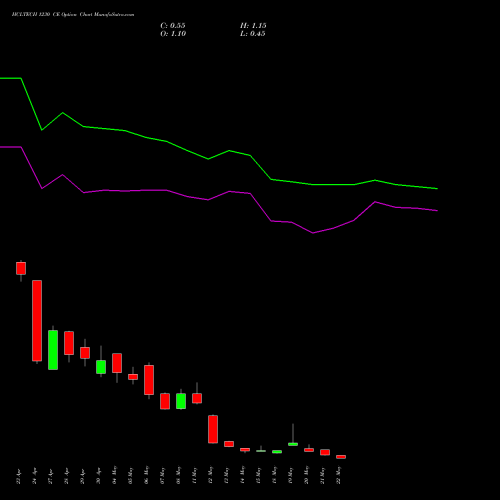Screen dimensions: 500x500
Task: Select the 15 May date label
Action: pyautogui.click(x=259, y=475)
